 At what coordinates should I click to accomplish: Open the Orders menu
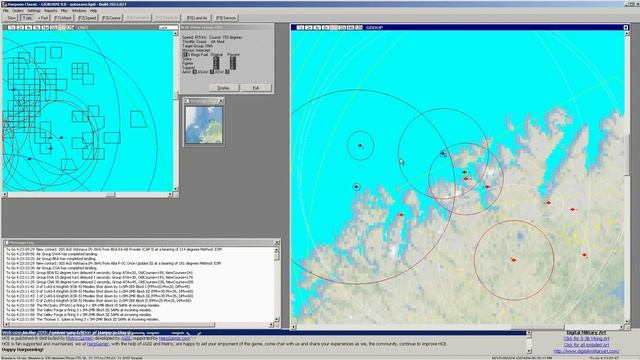18,11
